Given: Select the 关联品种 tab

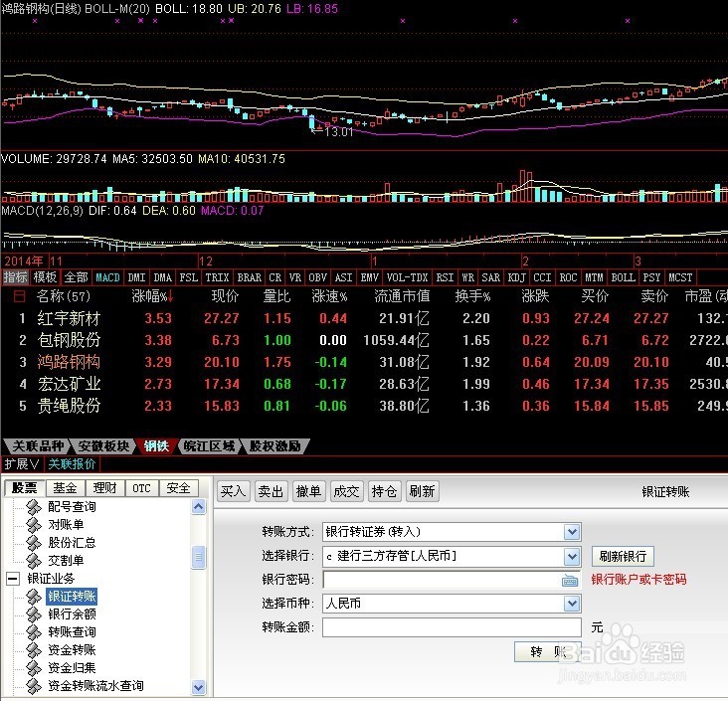Looking at the screenshot, I should [37, 446].
